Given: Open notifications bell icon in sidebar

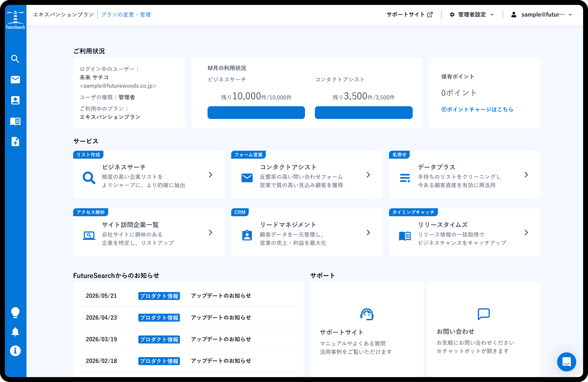Looking at the screenshot, I should click(x=15, y=332).
